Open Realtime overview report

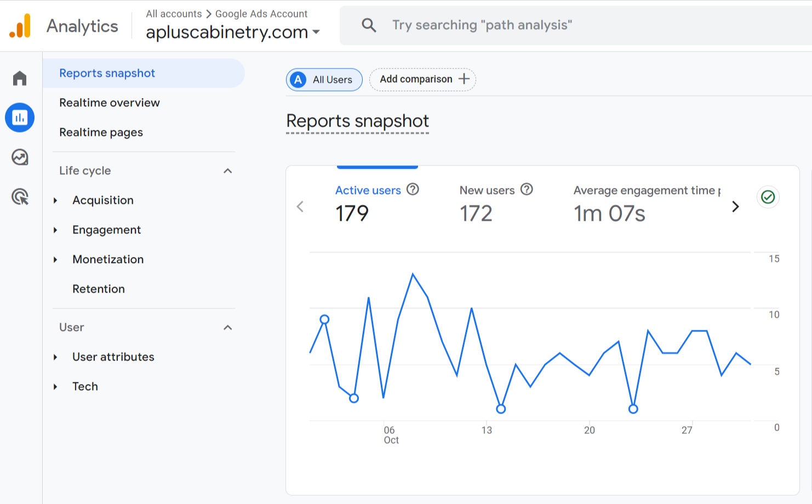coord(110,103)
